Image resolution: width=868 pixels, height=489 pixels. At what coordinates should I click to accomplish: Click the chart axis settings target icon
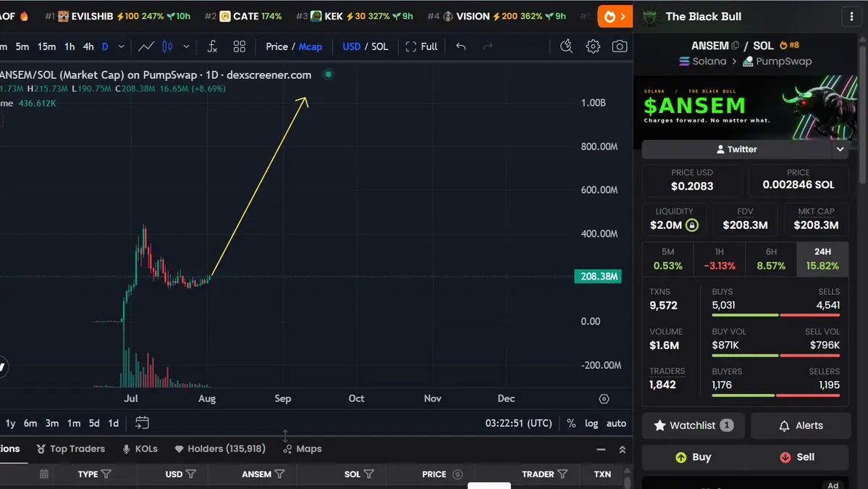pos(604,398)
